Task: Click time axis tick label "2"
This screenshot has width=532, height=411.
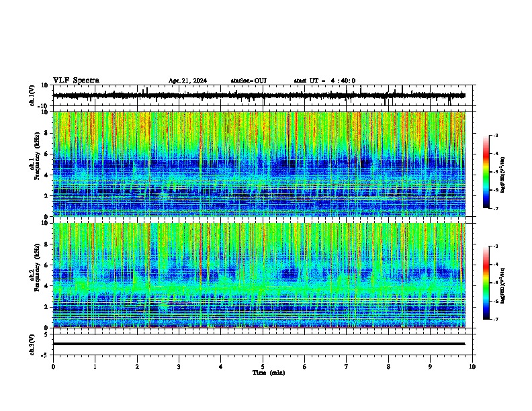Action: (x=137, y=367)
